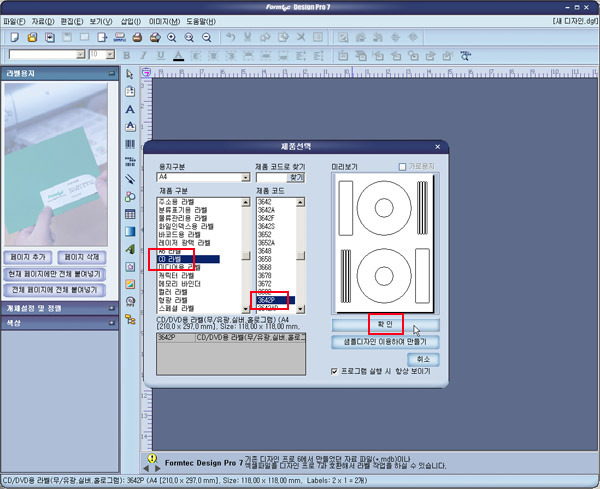This screenshot has height=489, width=600.
Task: Open the 삽입(I) menu
Action: (130, 21)
